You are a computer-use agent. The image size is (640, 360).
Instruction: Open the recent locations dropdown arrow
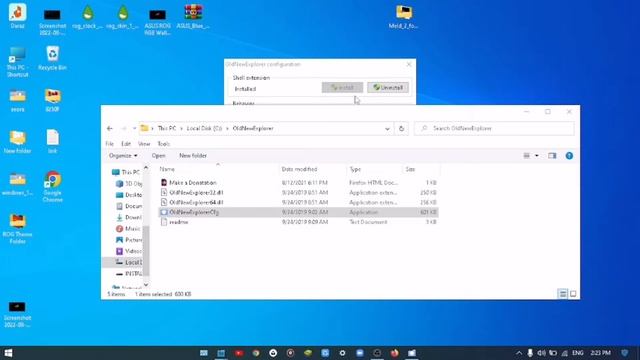(134, 128)
